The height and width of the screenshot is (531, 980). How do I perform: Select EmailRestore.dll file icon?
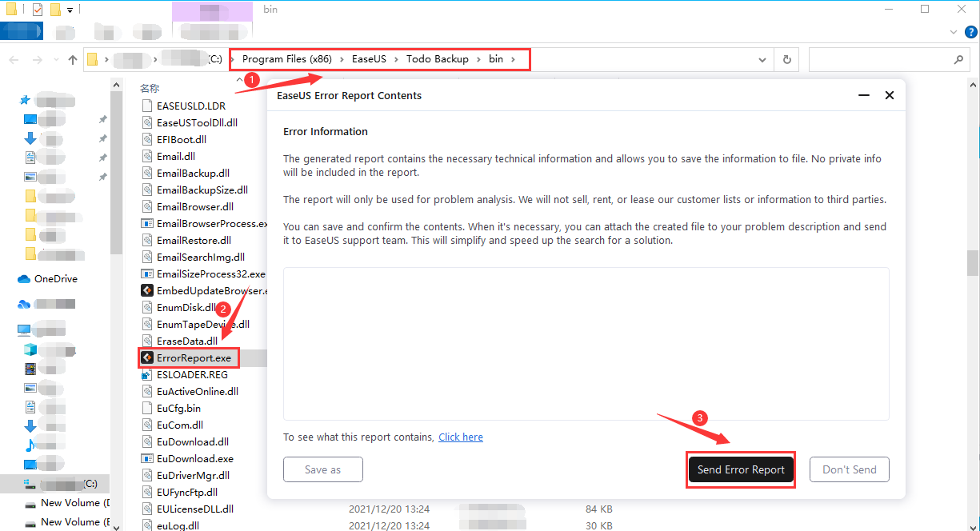146,240
